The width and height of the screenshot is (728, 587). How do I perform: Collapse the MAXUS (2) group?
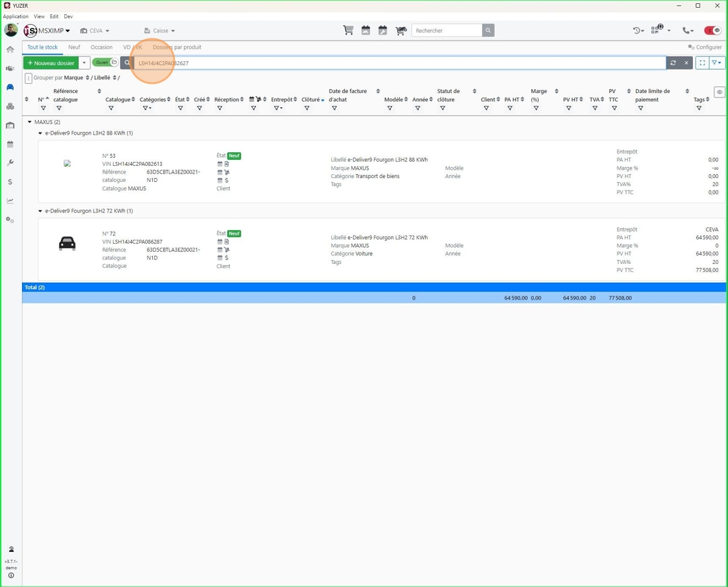click(x=30, y=122)
